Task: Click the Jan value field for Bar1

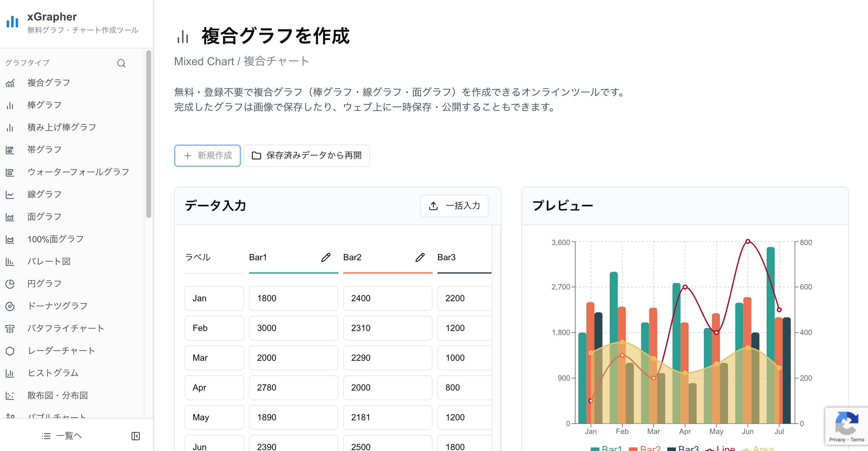Action: click(293, 298)
